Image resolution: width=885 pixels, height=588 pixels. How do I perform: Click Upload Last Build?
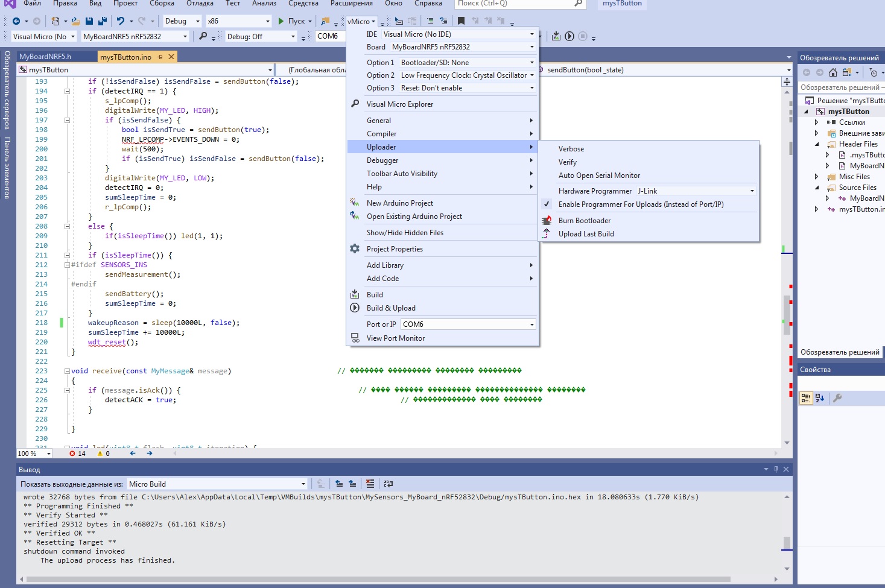[x=586, y=234]
